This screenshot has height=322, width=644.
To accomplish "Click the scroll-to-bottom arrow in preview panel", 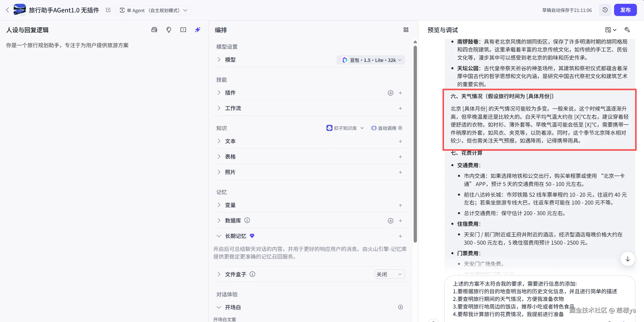I will point(627,259).
